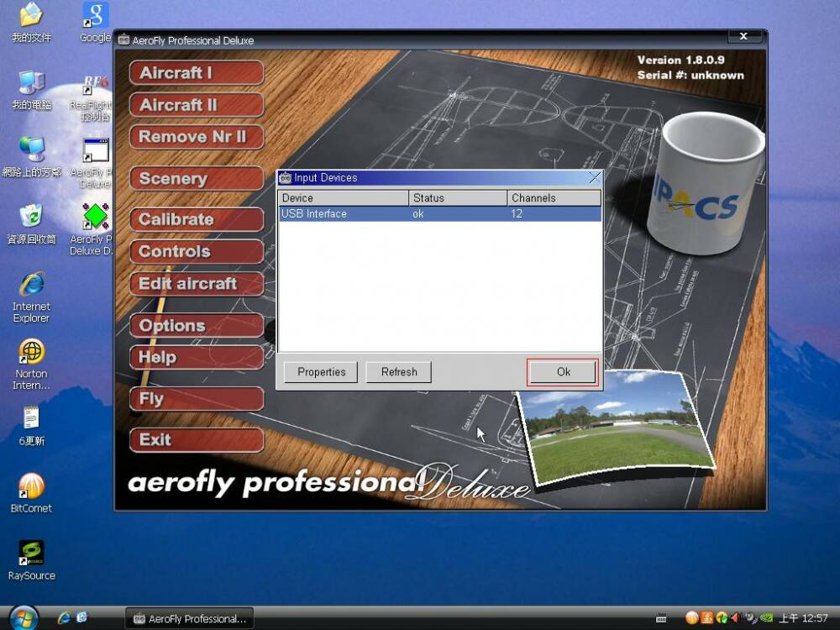
Task: Click the RealFlight desktop shortcut icon
Action: point(96,83)
